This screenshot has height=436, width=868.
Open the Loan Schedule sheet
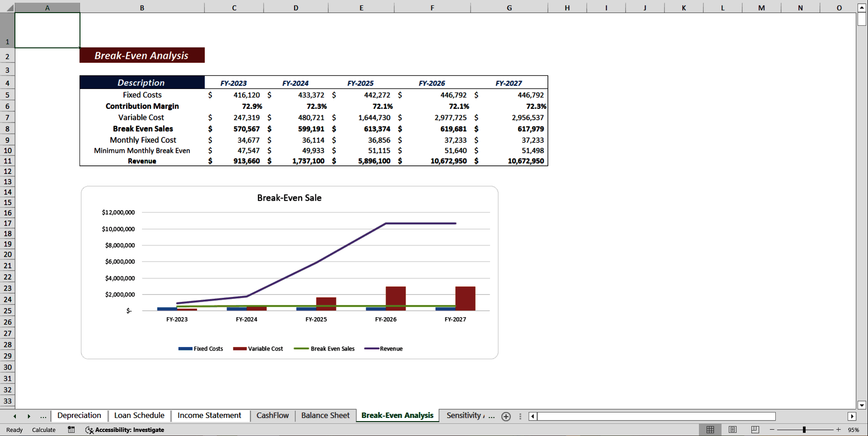tap(139, 415)
